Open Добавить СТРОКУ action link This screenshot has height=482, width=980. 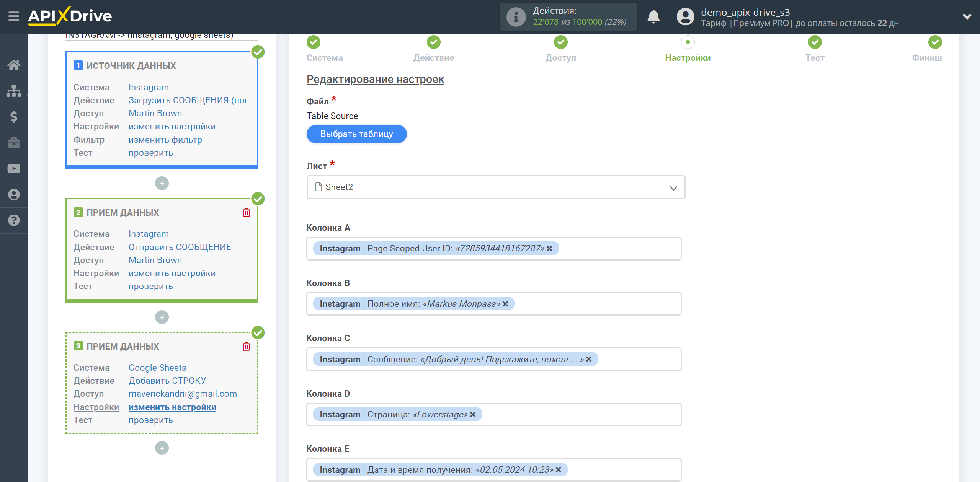[x=167, y=381]
